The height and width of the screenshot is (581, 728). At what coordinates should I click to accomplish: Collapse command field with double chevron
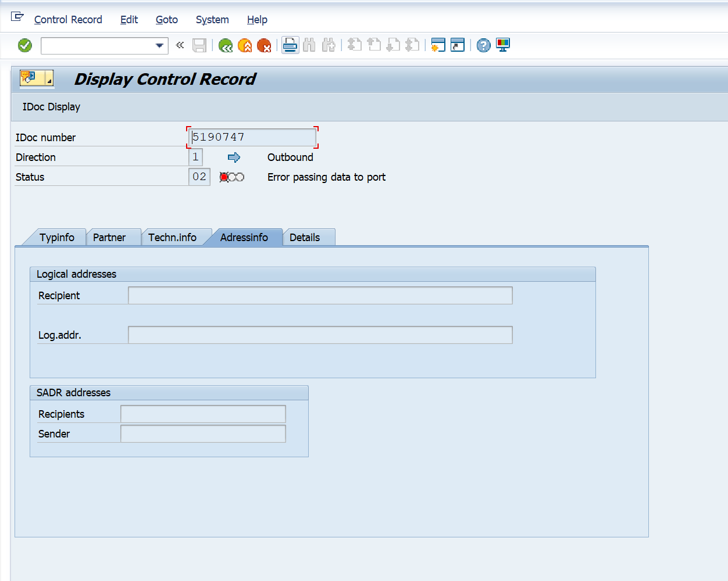coord(180,45)
